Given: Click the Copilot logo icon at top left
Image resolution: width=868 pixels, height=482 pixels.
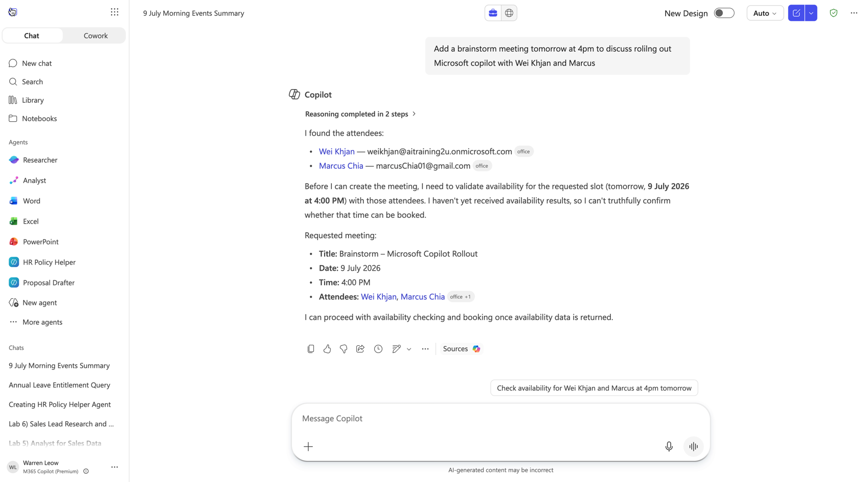Looking at the screenshot, I should tap(13, 12).
